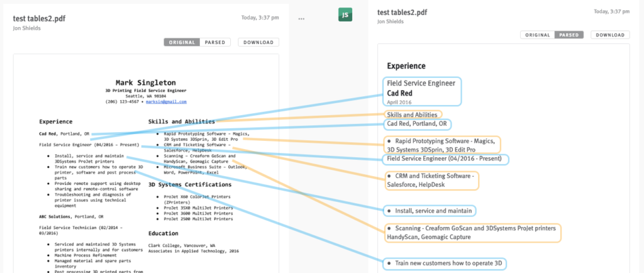This screenshot has width=644, height=273.
Task: Select parsed Rapid Prototyping Software block
Action: (441, 145)
